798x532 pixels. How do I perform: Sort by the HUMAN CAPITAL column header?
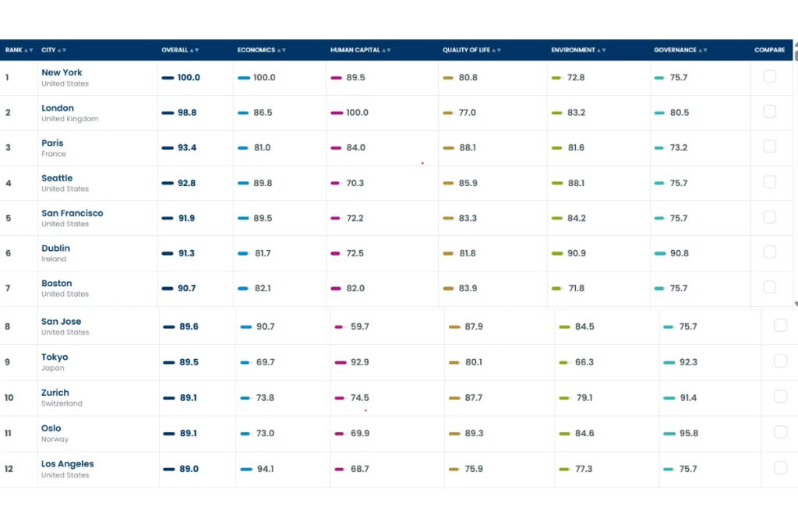(360, 50)
